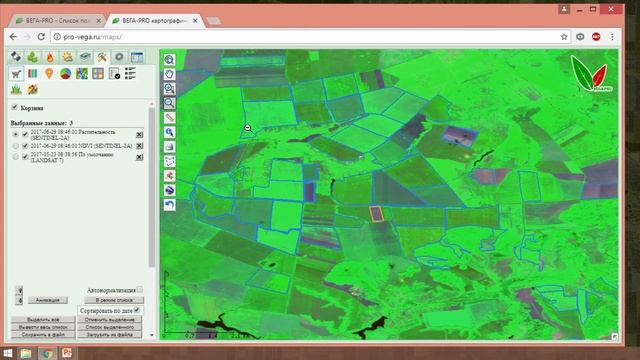This screenshot has height=360, width=640.
Task: Select radio button for NDVI SENTINEL-2A layer
Action: 16,146
